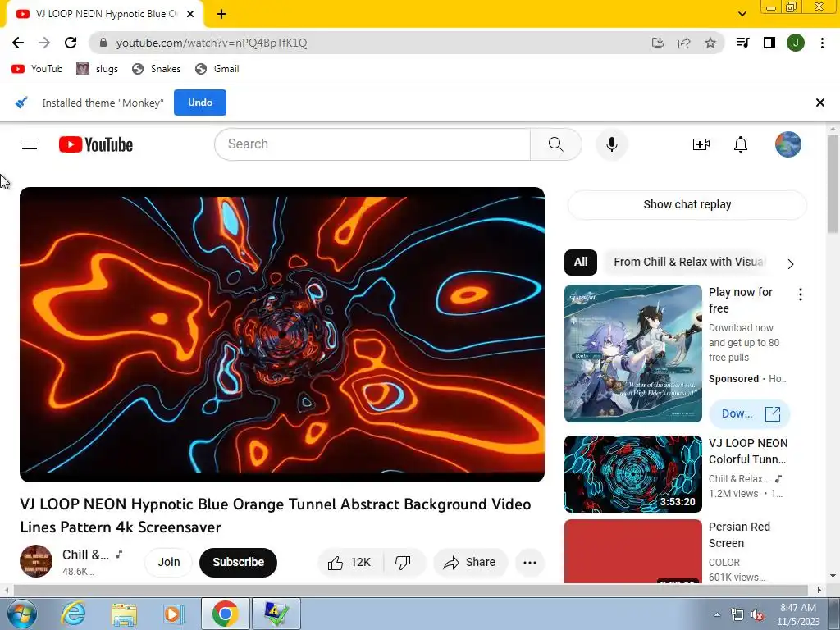Open the Gmail bookmark

pyautogui.click(x=217, y=69)
